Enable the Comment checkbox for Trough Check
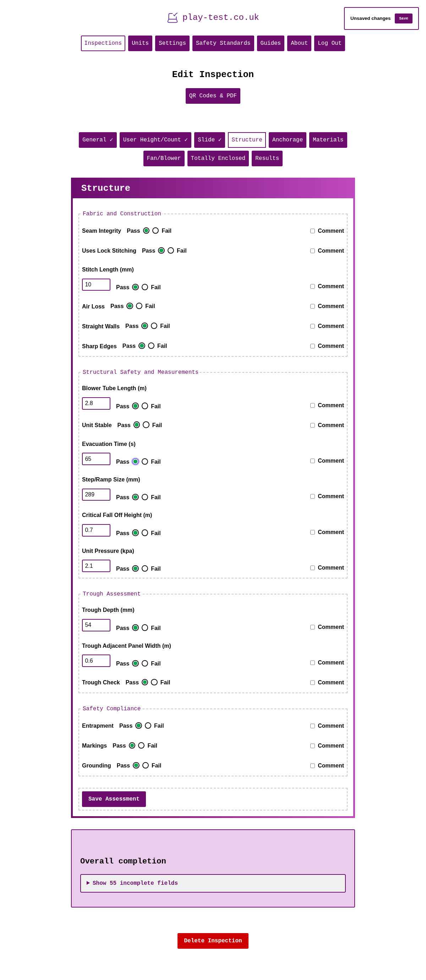This screenshot has width=426, height=980. (x=313, y=683)
